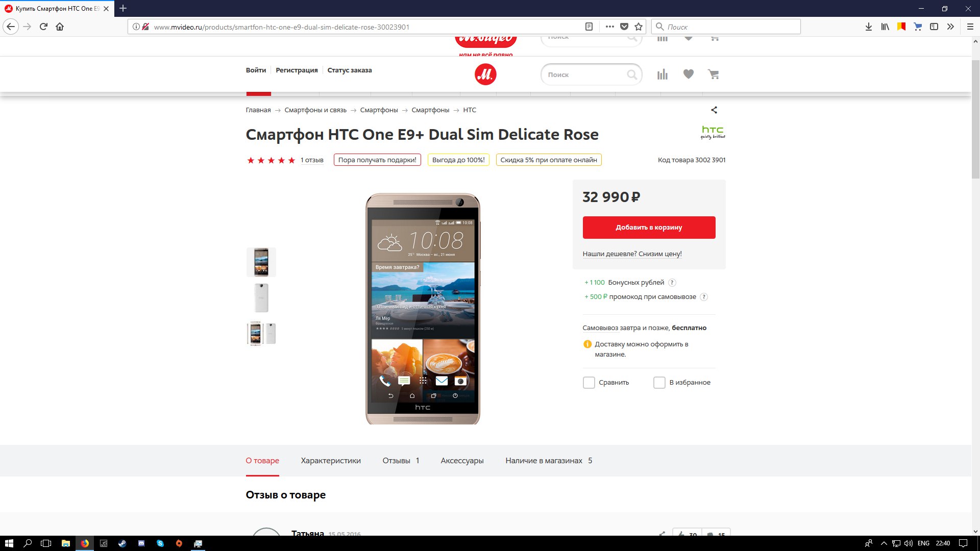The height and width of the screenshot is (551, 980).
Task: Click Пора получать подарки promo badge
Action: pos(377,160)
